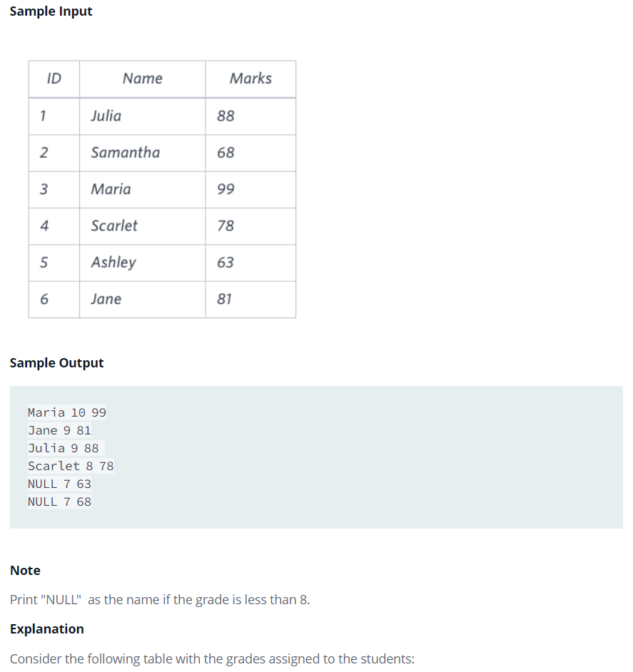Click output line NULL 7 68

click(60, 502)
